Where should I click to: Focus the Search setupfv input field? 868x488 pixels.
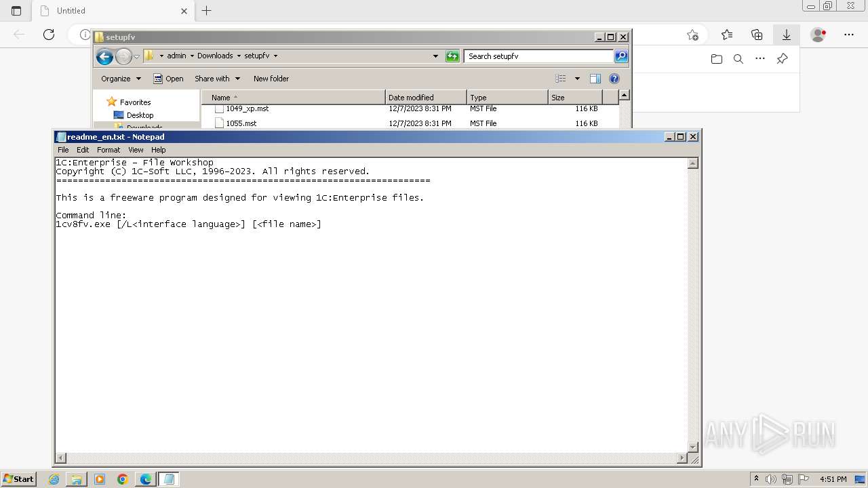coord(539,56)
